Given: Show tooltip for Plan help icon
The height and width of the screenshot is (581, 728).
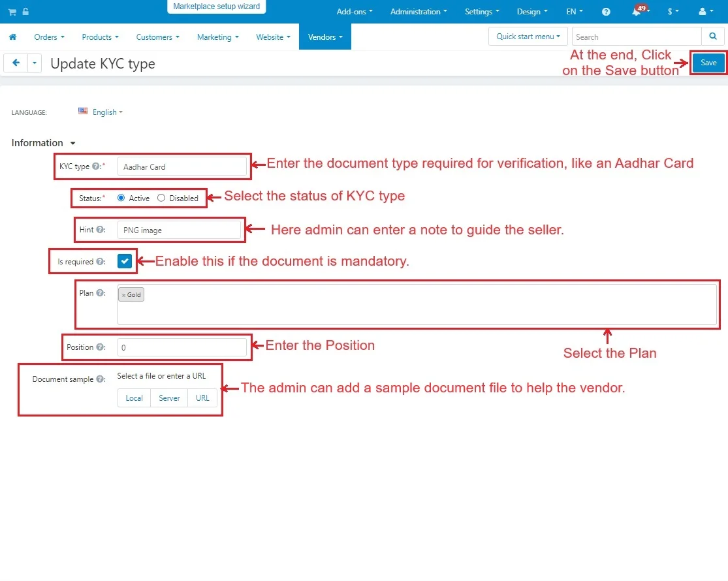Looking at the screenshot, I should 99,293.
